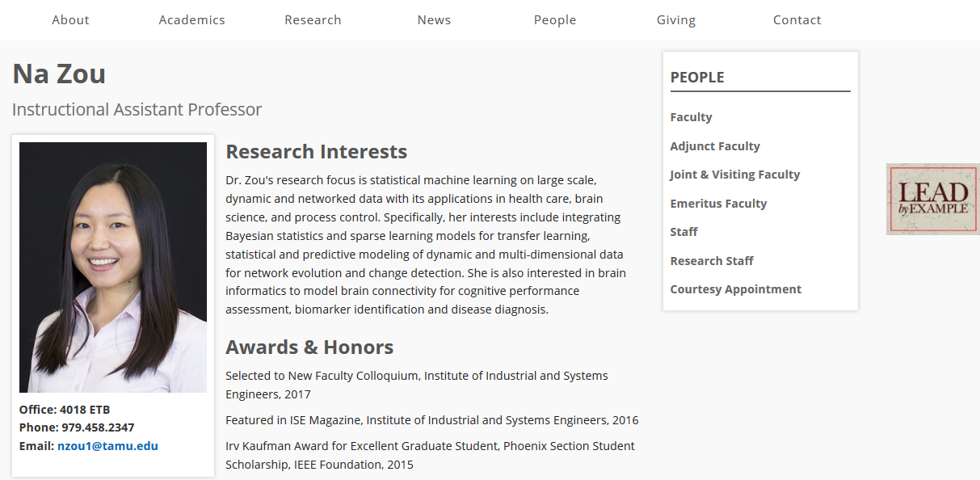Select Adjunct Faculty in the sidebar
980x480 pixels.
(x=715, y=146)
